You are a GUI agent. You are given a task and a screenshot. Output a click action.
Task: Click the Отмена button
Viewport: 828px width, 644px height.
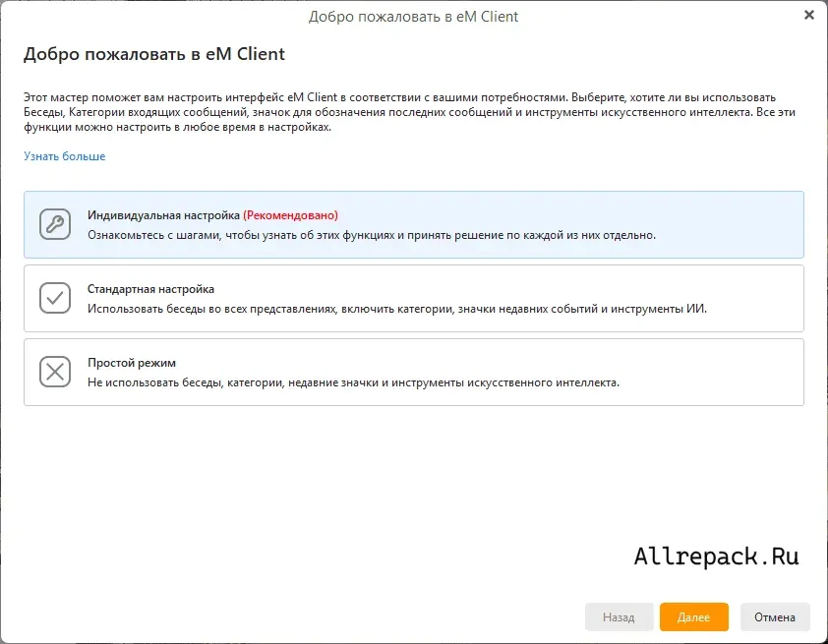775,617
